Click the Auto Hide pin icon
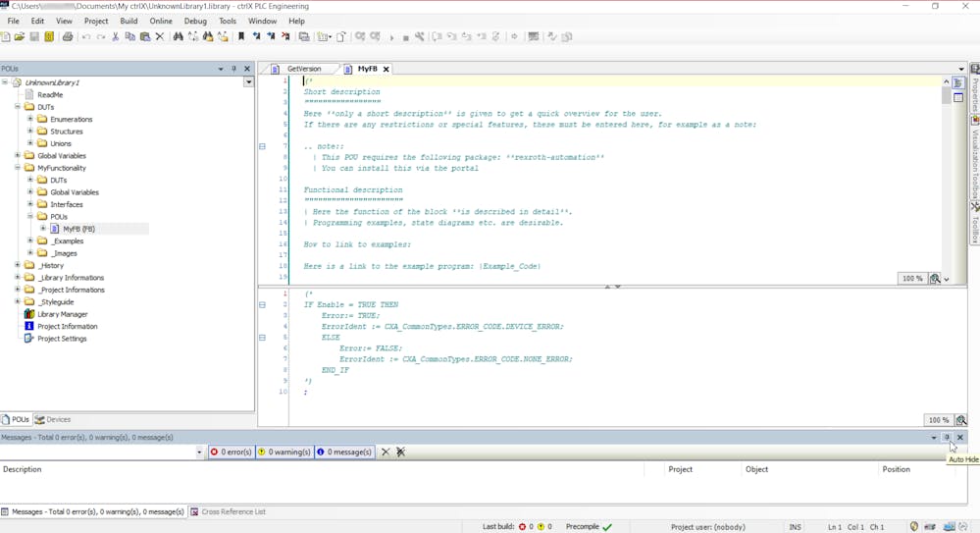Viewport: 980px width, 533px height. pos(947,438)
